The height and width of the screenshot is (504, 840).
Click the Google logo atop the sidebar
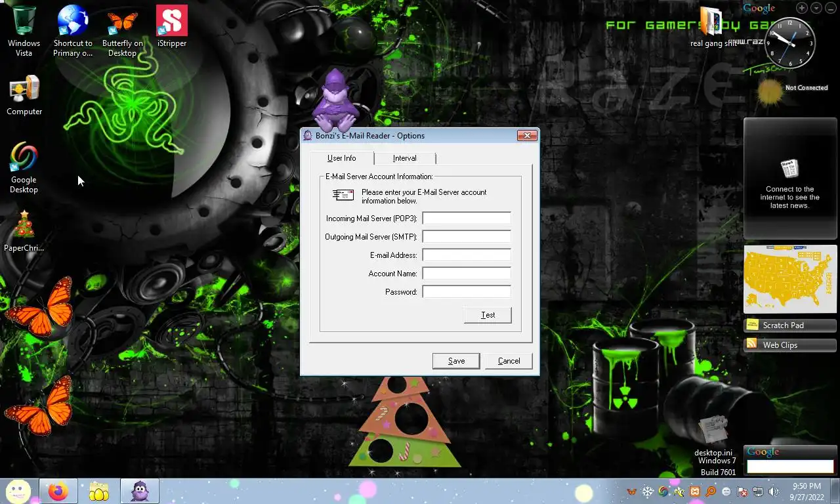pyautogui.click(x=759, y=9)
